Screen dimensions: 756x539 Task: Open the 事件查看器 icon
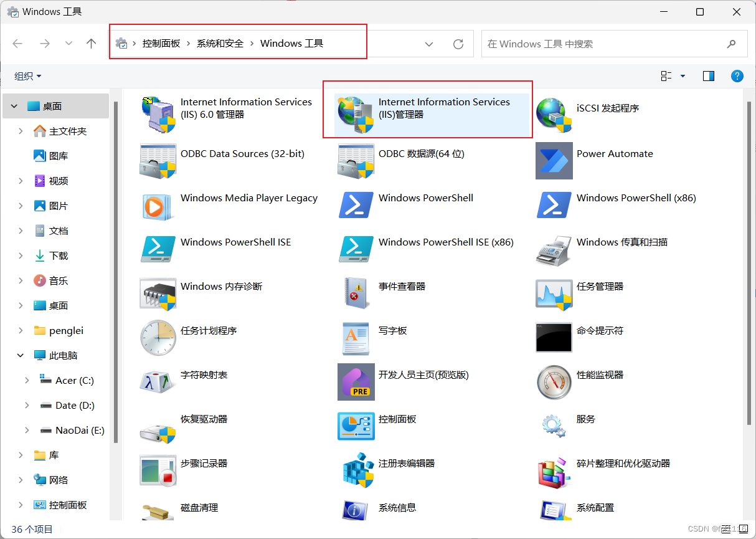[356, 293]
